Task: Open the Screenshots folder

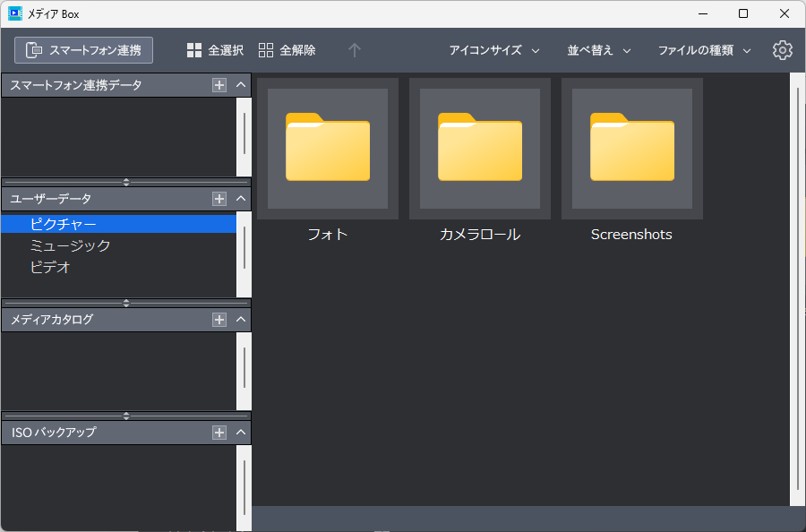Action: [630, 148]
